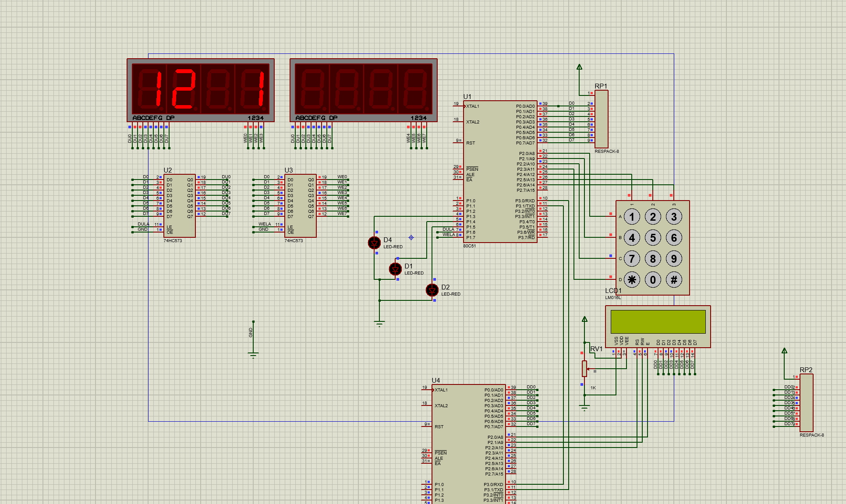846x504 pixels.
Task: Select the left seven-segment display showing 12
Action: (201, 89)
